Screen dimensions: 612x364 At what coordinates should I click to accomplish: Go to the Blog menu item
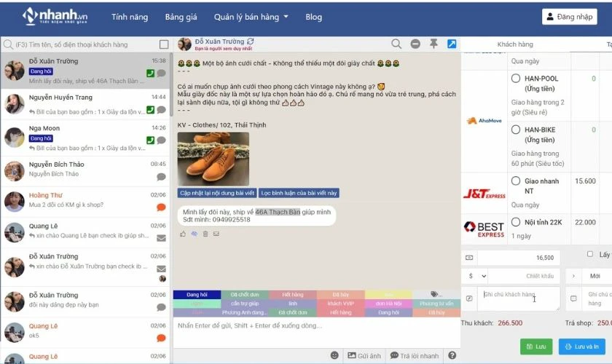coord(313,17)
